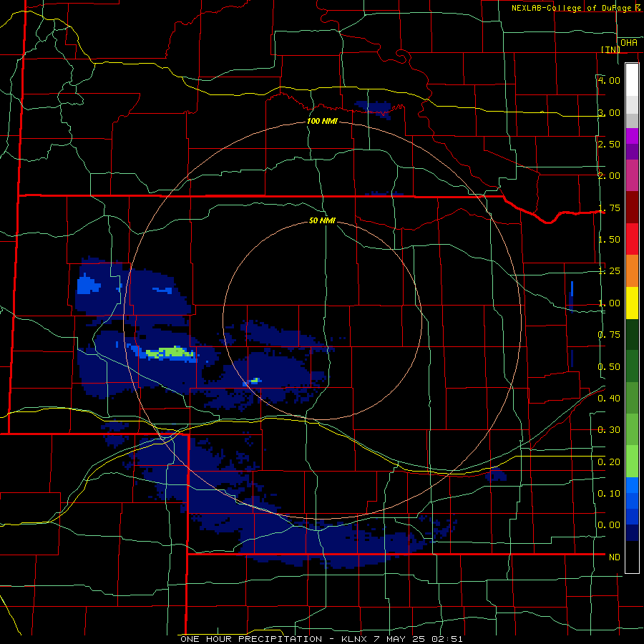
Task: Click the ONE HOUR PRECIPITATION caption text
Action: tap(251, 639)
